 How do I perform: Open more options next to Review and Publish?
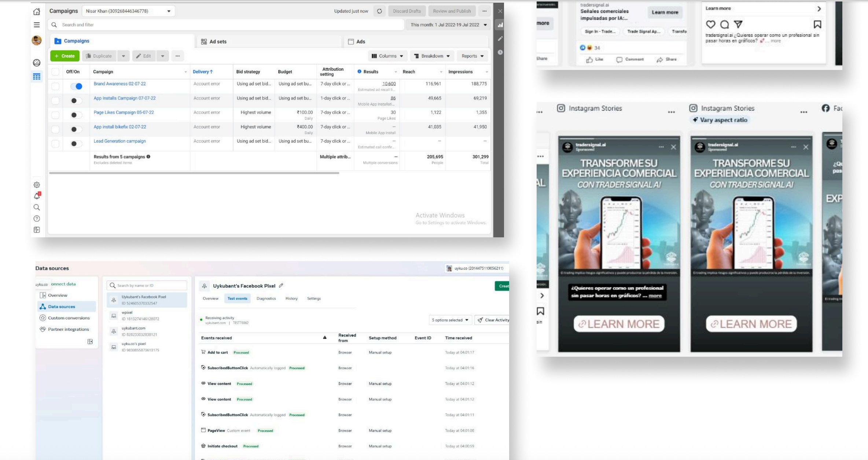point(485,11)
